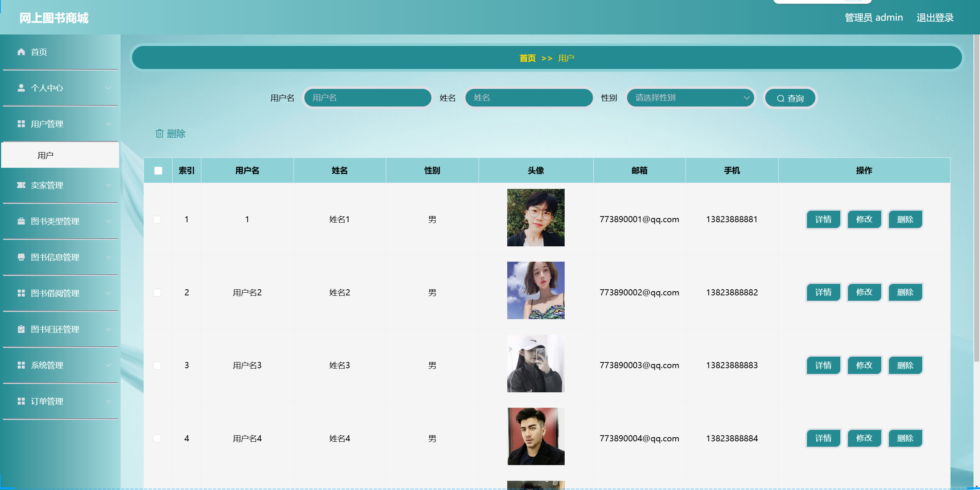Click the home icon beside 首页

click(21, 52)
